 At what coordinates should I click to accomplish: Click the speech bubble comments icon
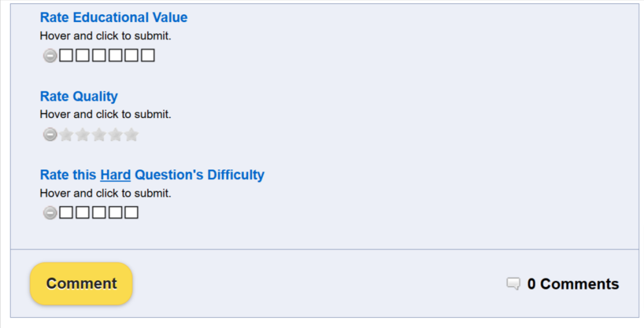[513, 284]
